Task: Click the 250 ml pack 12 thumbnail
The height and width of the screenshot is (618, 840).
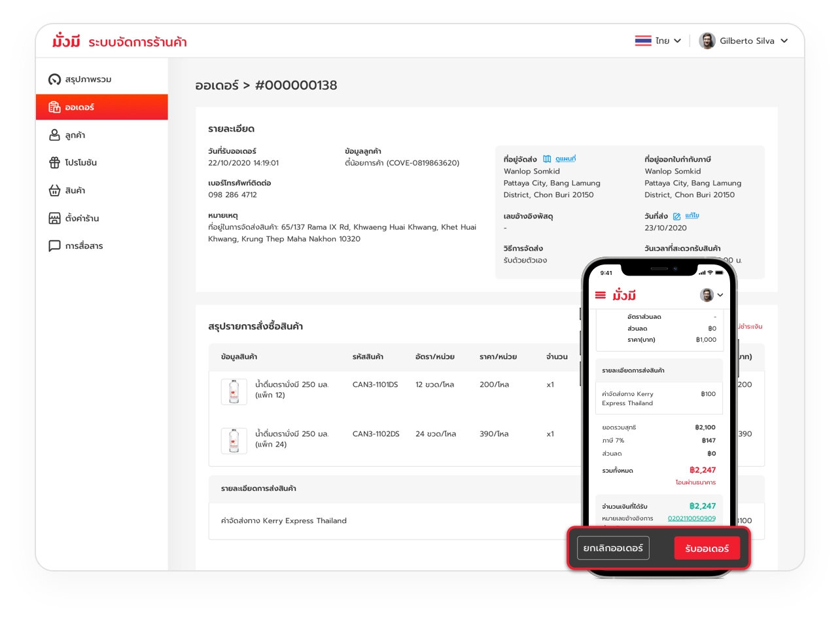Action: (x=234, y=391)
